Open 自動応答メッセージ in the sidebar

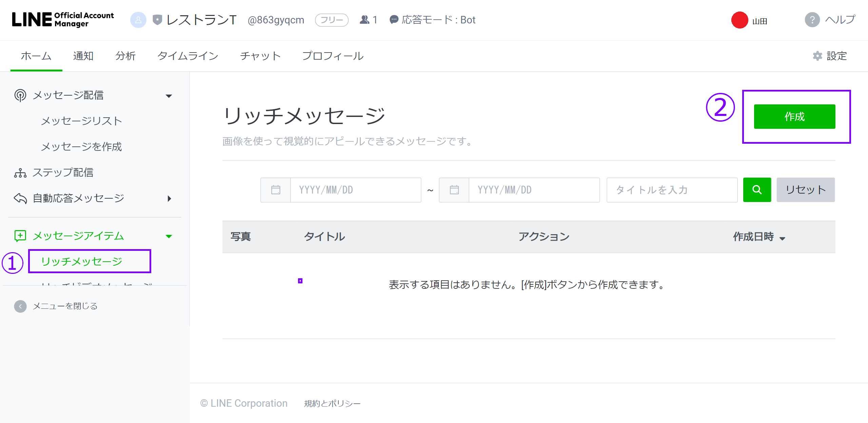pyautogui.click(x=78, y=198)
